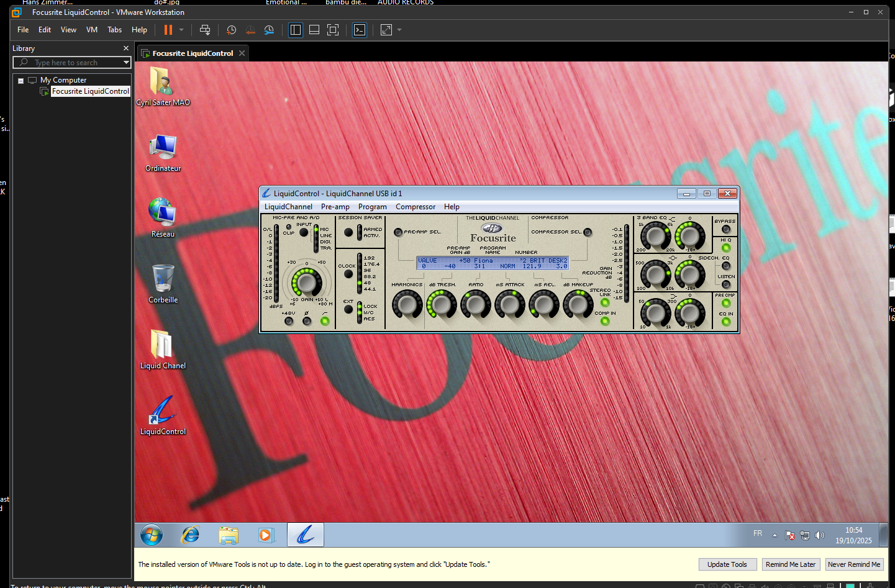
Task: Select Focusrite LiquidControl in library tree
Action: [x=90, y=91]
